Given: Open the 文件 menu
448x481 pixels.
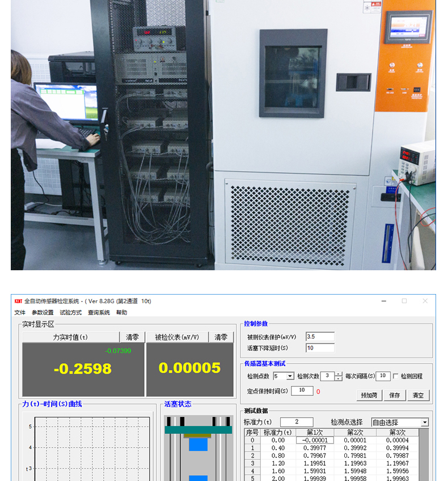Looking at the screenshot, I should pyautogui.click(x=20, y=313).
